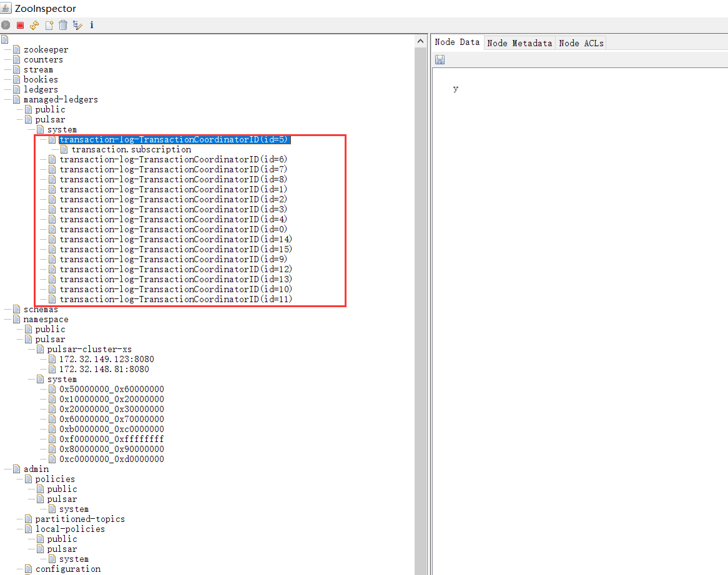Select transaction-log TransactionCoordinatorID id=2
This screenshot has height=575, width=728.
[x=173, y=200]
